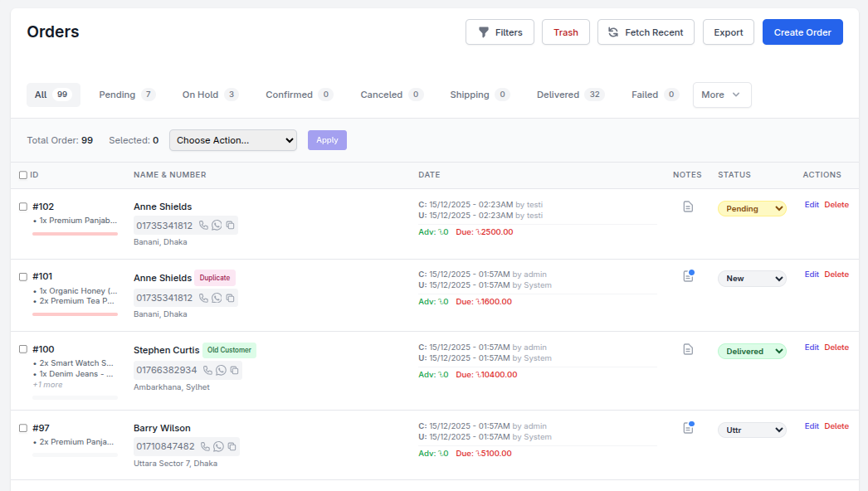View notes icon for order #100

pyautogui.click(x=688, y=350)
